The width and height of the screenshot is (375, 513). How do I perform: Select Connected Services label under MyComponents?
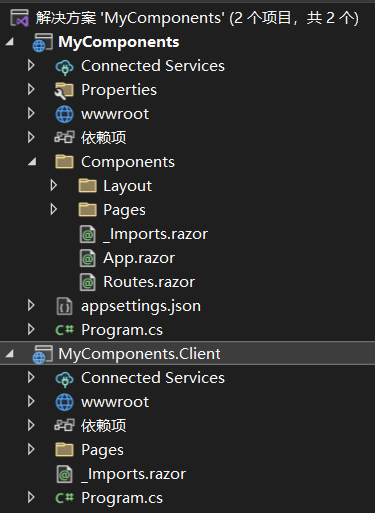pos(153,66)
